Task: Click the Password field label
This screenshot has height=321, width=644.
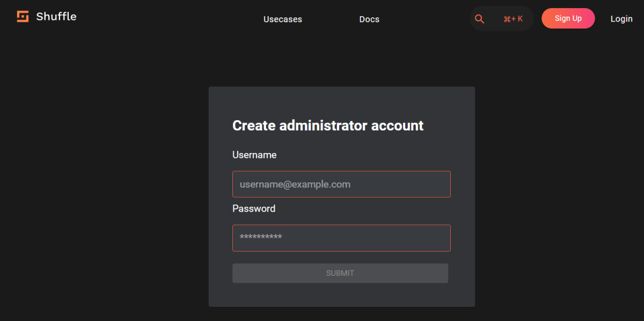Action: (253, 208)
